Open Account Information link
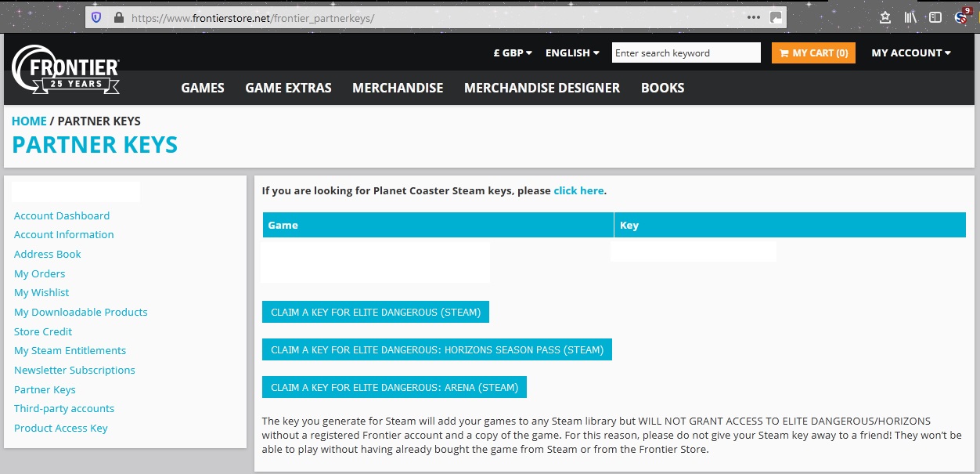The image size is (980, 474). 64,234
